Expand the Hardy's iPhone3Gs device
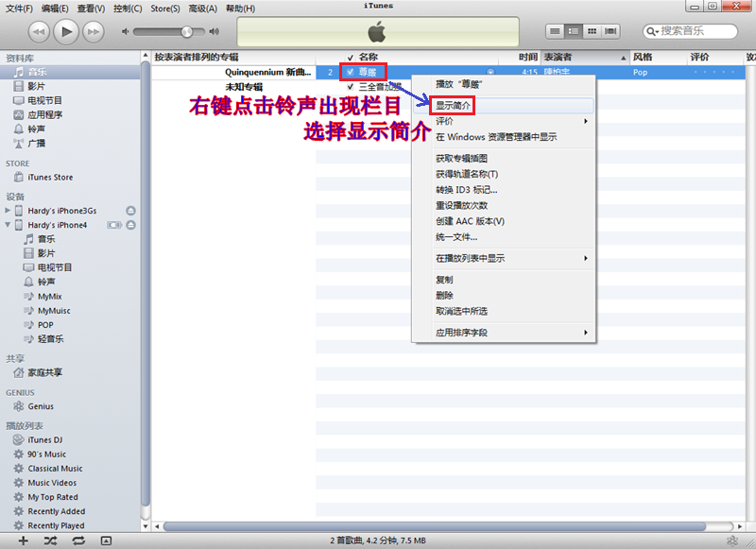756x549 pixels. click(x=8, y=210)
